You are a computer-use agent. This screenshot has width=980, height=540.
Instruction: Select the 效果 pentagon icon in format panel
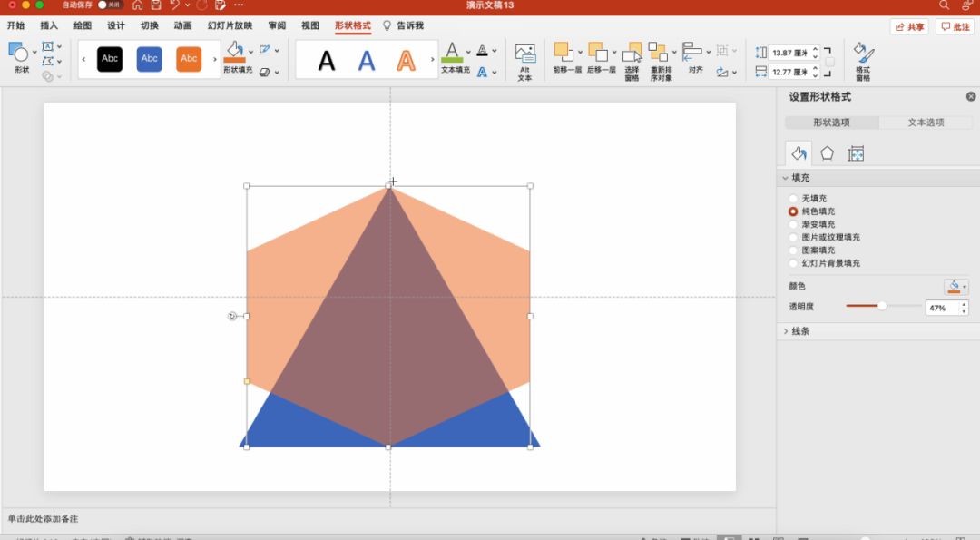tap(827, 153)
